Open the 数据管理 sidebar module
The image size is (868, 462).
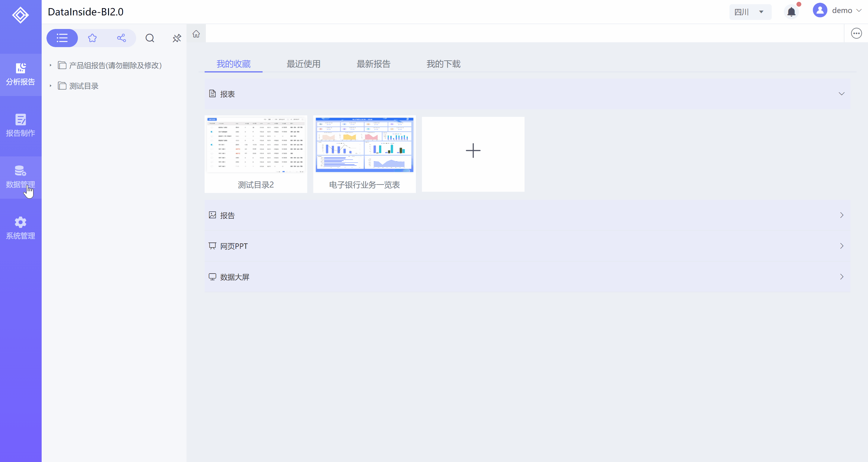point(20,177)
